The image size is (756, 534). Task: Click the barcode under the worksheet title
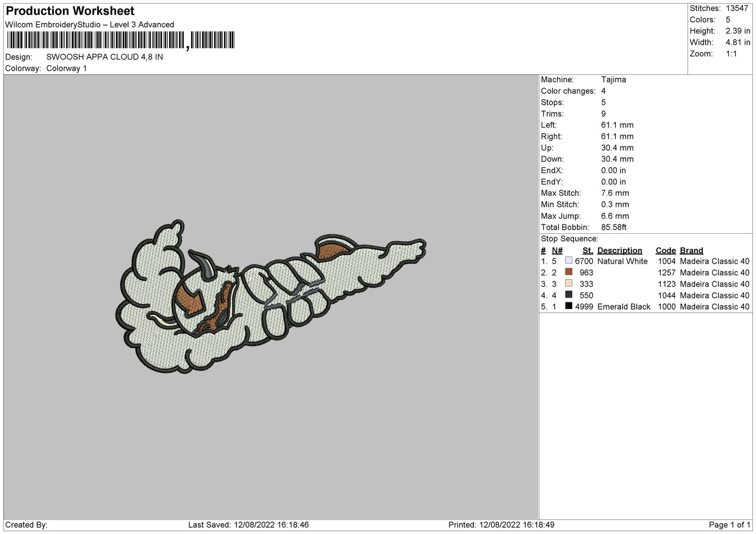point(121,40)
